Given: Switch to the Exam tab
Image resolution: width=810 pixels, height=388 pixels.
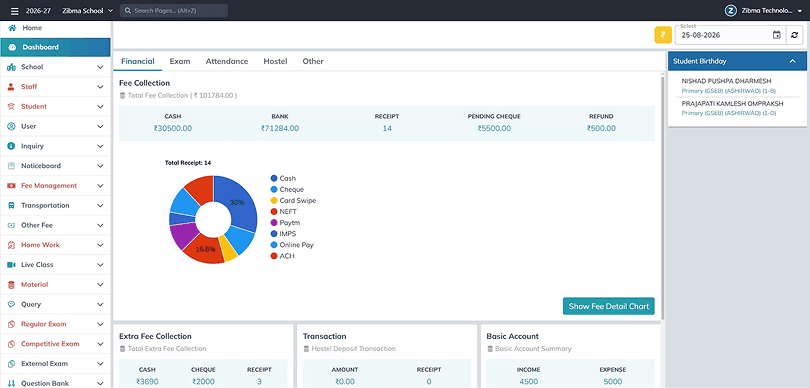Looking at the screenshot, I should pos(180,61).
